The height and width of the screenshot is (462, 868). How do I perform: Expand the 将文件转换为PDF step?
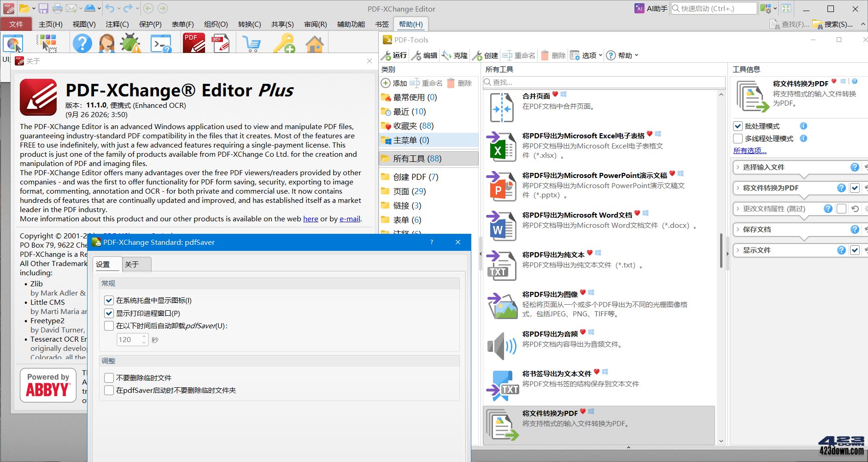[738, 188]
